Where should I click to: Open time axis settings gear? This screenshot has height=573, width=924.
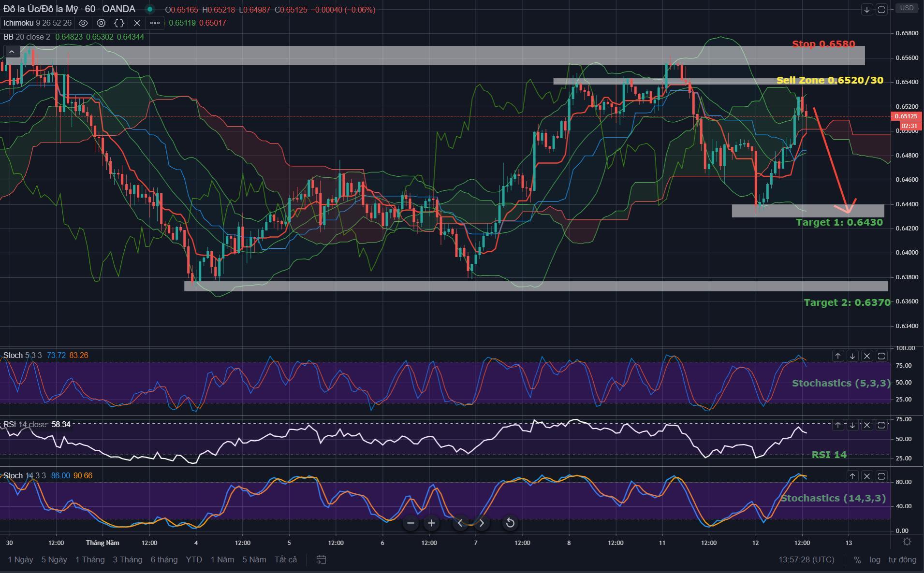click(x=907, y=542)
